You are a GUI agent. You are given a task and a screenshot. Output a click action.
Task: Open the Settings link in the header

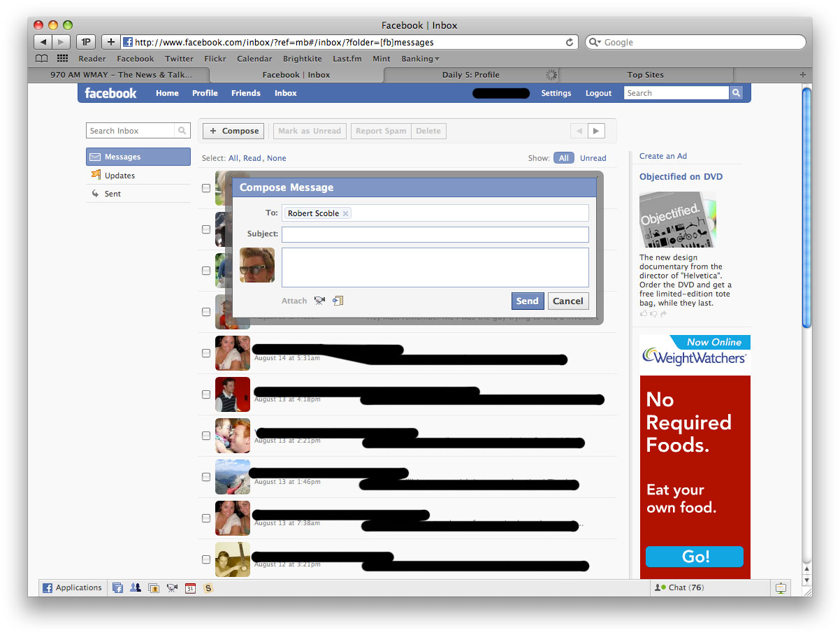556,93
